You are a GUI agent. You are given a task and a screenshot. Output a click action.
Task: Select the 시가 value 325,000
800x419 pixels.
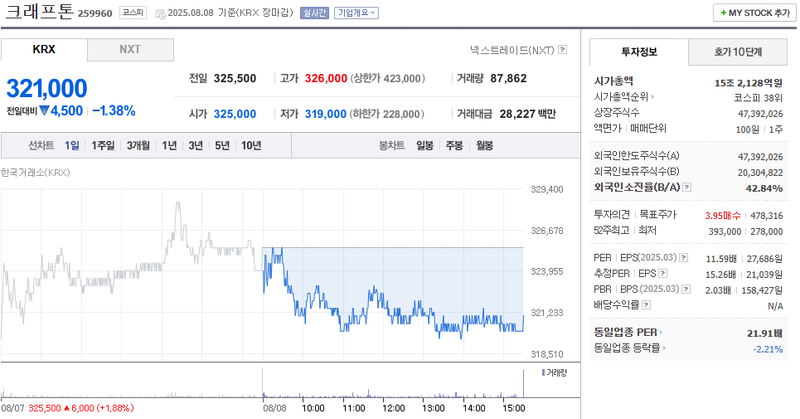(x=235, y=114)
